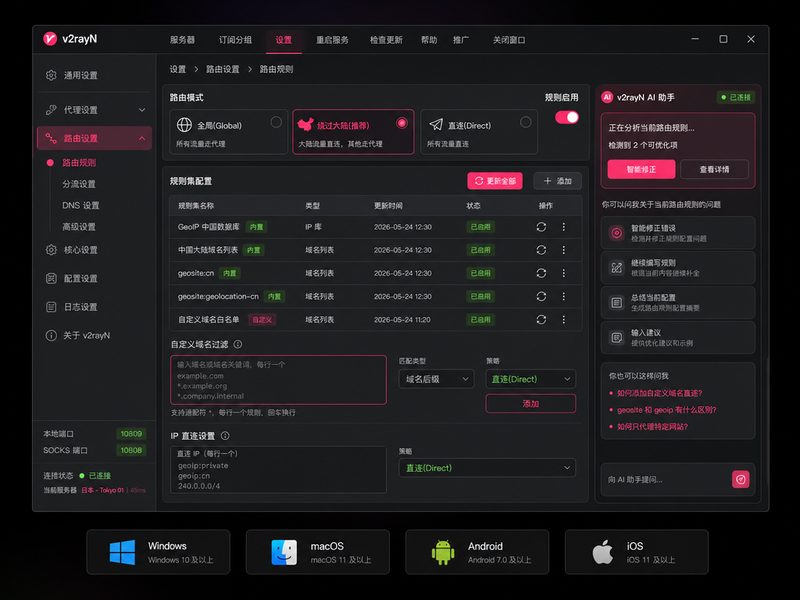This screenshot has width=800, height=600.
Task: Click info icon next to IP 直连设置
Action: (x=225, y=436)
